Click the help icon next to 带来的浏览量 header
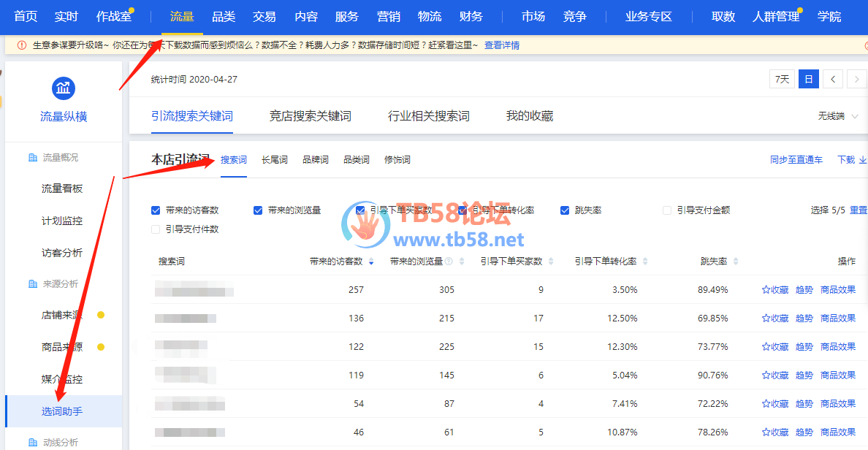 click(x=449, y=262)
